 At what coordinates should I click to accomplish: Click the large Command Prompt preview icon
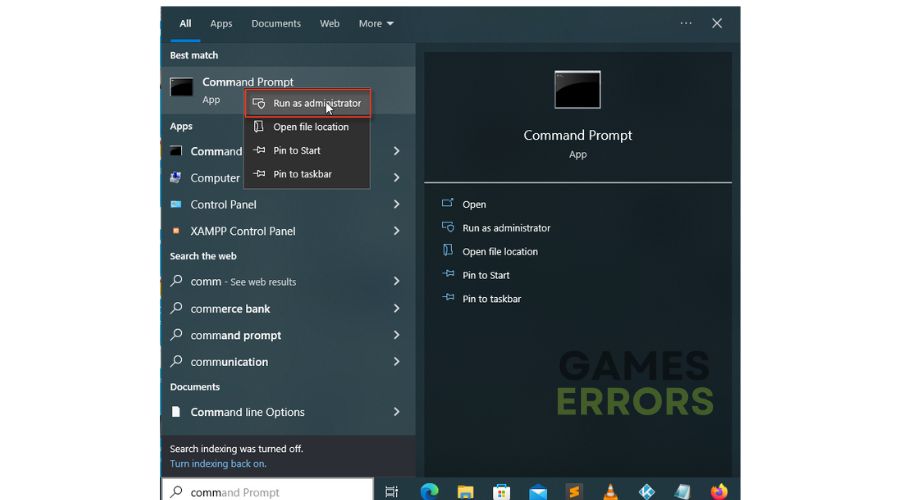pyautogui.click(x=577, y=90)
